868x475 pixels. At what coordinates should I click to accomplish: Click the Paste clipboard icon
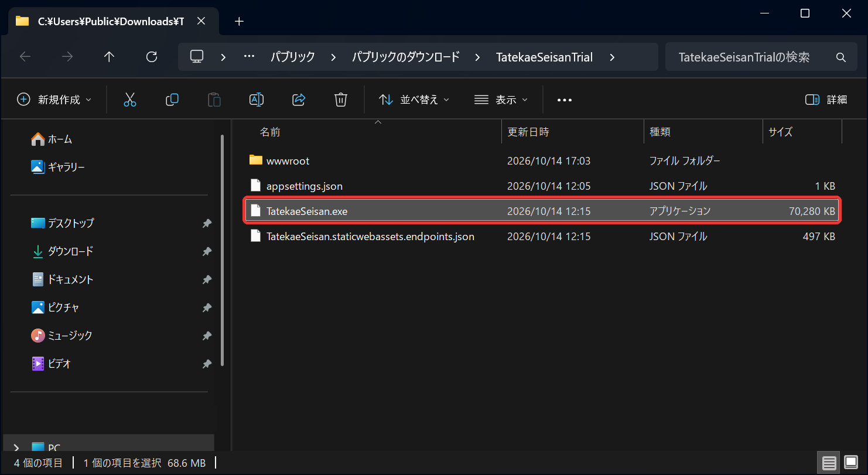(214, 100)
